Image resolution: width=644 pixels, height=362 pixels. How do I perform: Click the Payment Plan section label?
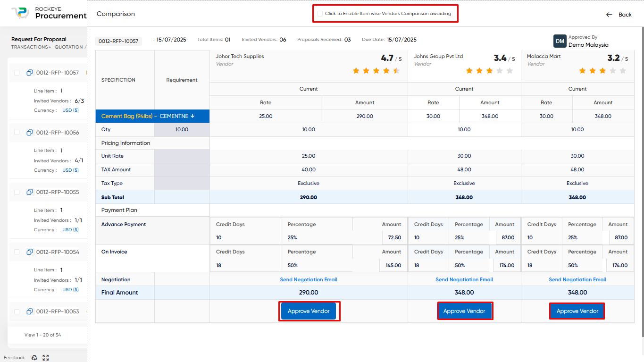[x=119, y=210]
